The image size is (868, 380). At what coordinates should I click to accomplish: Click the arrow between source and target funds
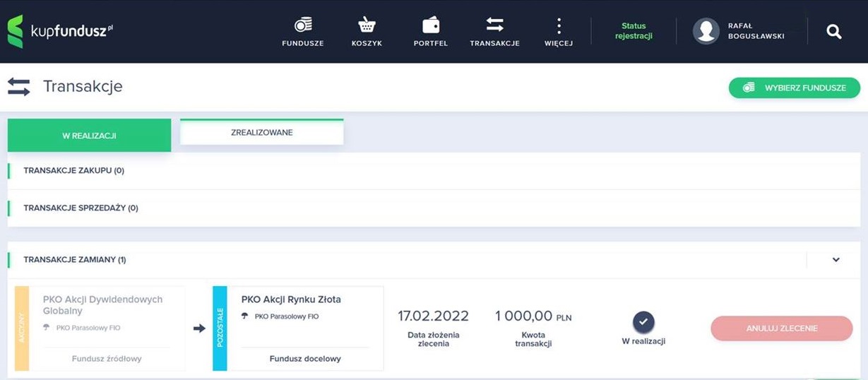tap(199, 328)
